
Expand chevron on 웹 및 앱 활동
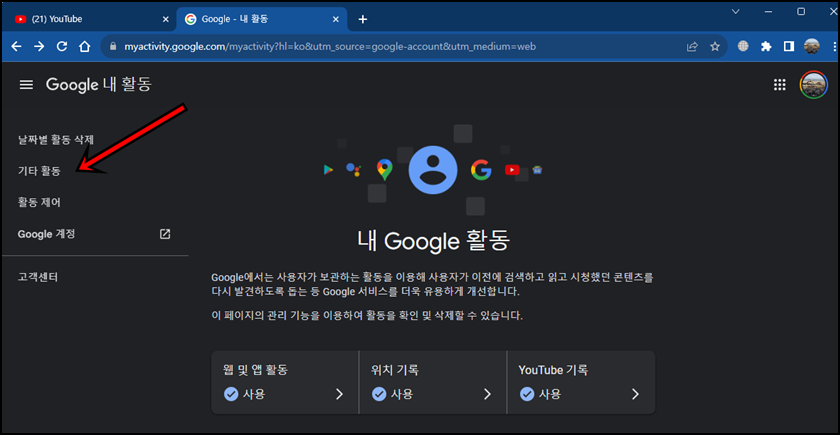coord(339,394)
